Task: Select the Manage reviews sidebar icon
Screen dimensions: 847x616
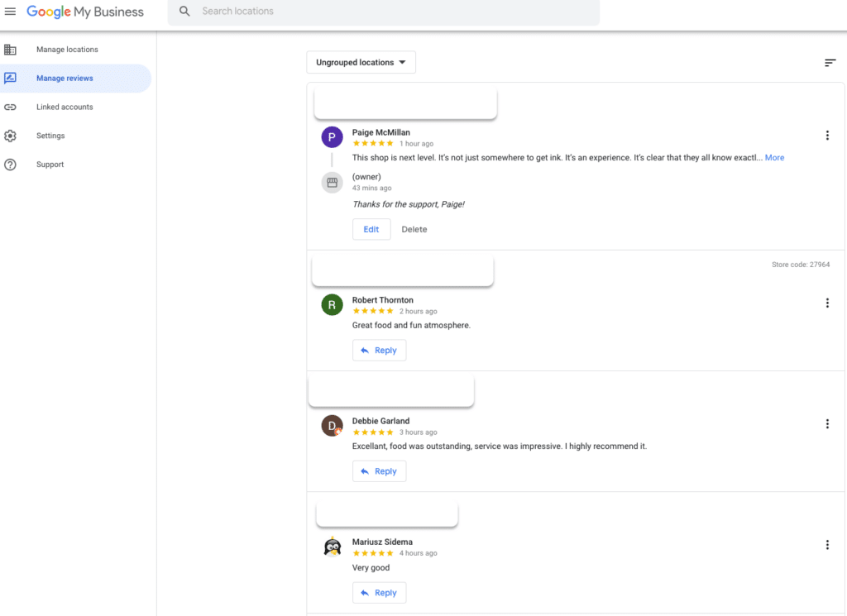Action: [x=10, y=78]
